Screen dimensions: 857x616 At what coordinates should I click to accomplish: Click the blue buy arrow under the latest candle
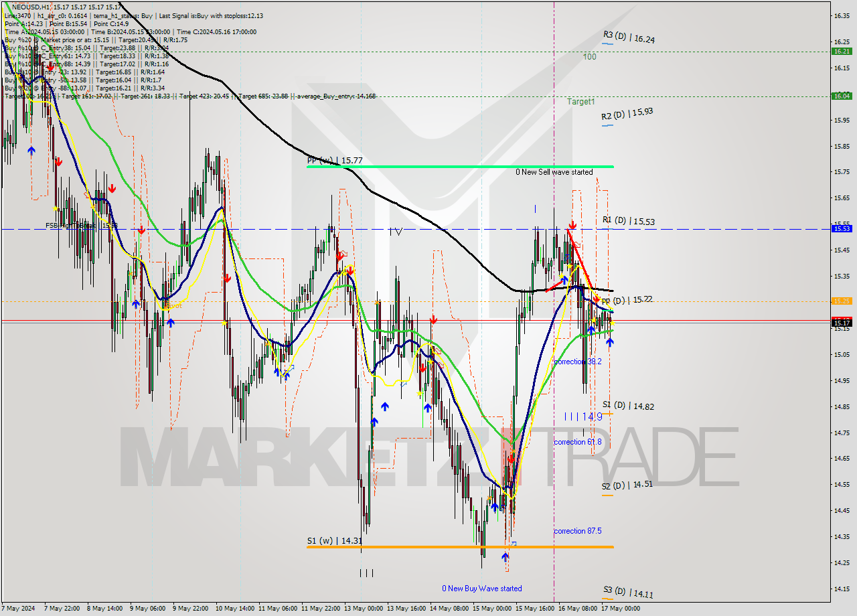pos(610,342)
